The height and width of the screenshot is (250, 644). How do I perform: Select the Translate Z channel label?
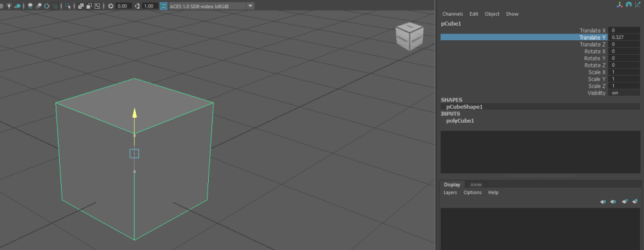click(x=592, y=45)
